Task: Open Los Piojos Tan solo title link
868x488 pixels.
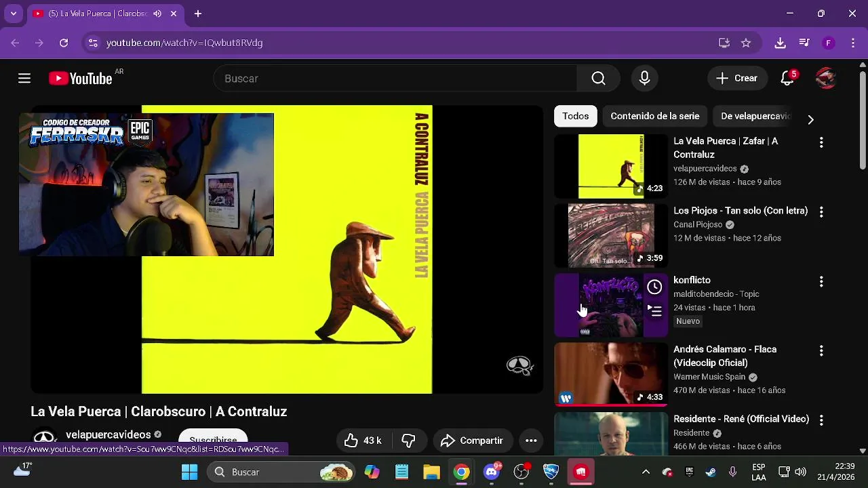Action: [741, 211]
